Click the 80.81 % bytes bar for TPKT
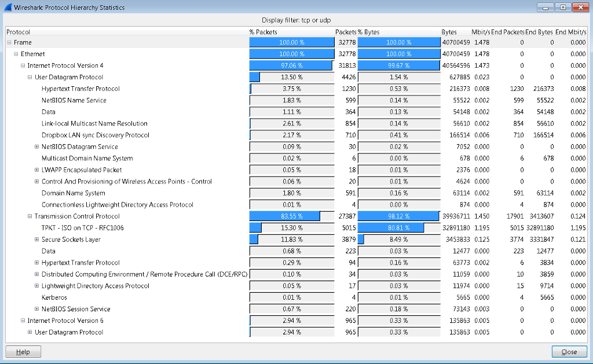This screenshot has height=364, width=593. tap(399, 228)
